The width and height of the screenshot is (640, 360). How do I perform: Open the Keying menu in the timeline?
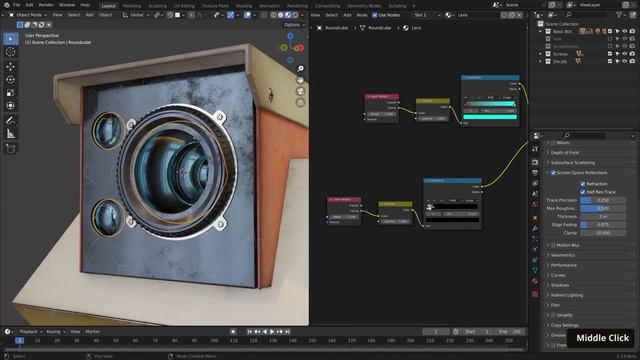(55, 332)
